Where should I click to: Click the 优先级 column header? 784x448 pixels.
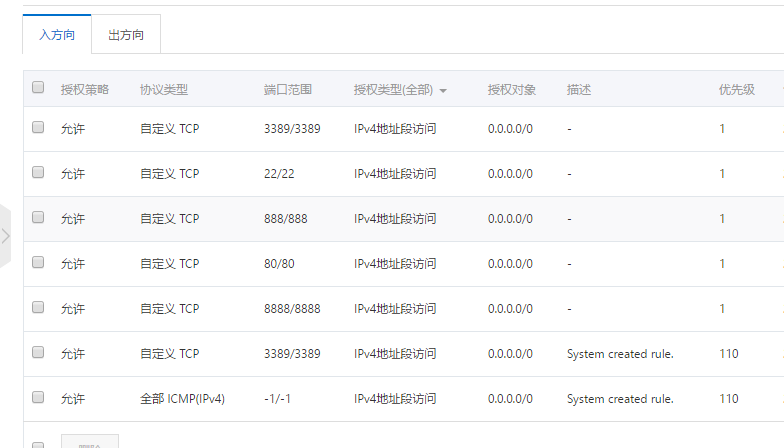pyautogui.click(x=736, y=90)
